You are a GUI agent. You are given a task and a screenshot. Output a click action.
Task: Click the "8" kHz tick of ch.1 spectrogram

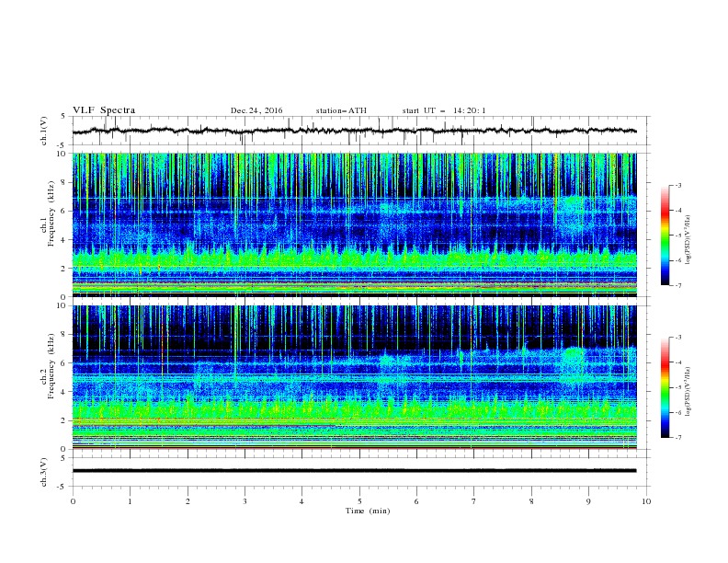(x=63, y=182)
